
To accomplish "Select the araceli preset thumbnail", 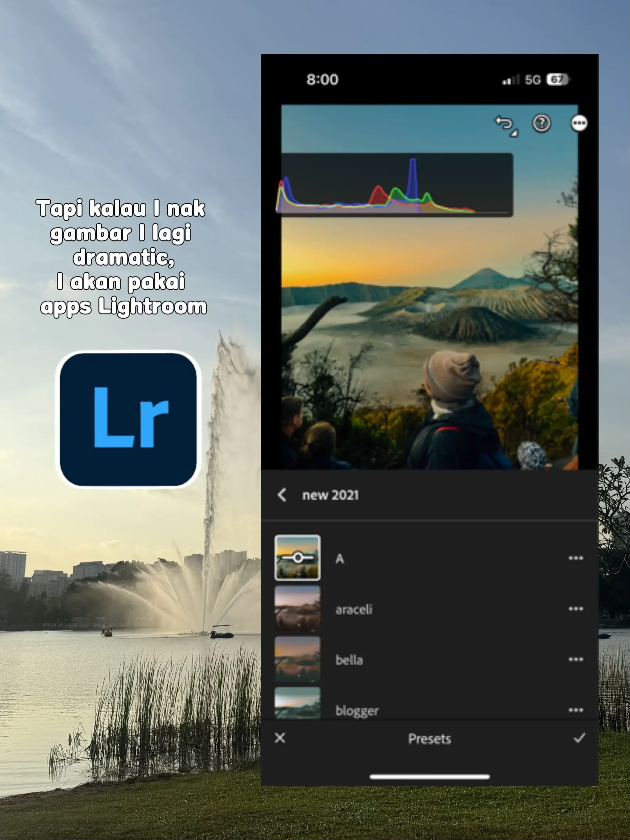I will point(298,609).
